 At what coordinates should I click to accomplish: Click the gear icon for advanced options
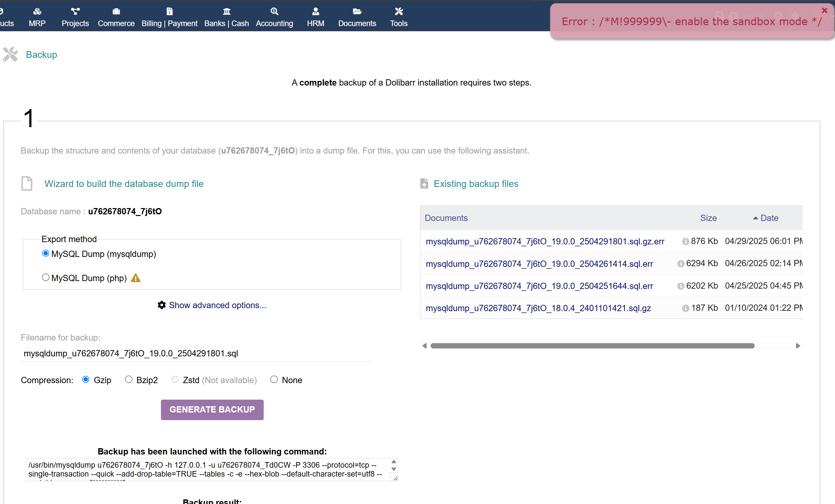pos(162,305)
